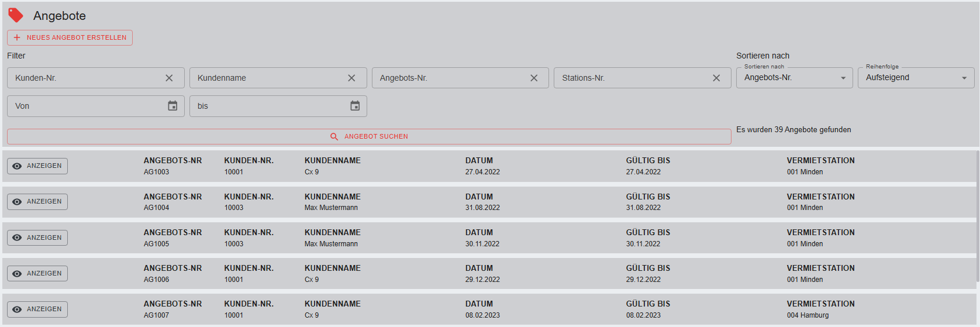Click into the Angebots-Nr. filter field

448,78
